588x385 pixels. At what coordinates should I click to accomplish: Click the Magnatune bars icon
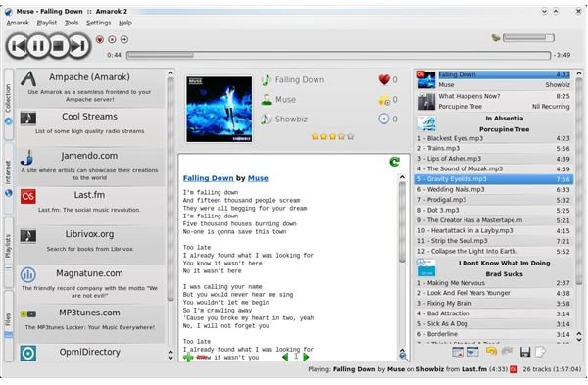pyautogui.click(x=28, y=274)
